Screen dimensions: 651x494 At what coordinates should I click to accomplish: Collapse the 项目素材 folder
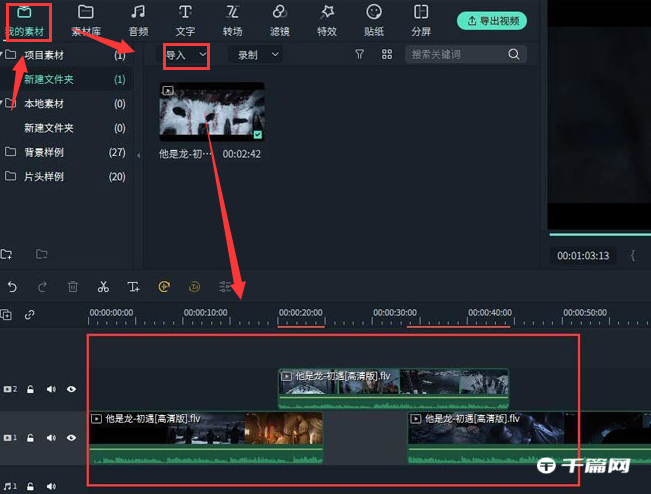(2, 54)
